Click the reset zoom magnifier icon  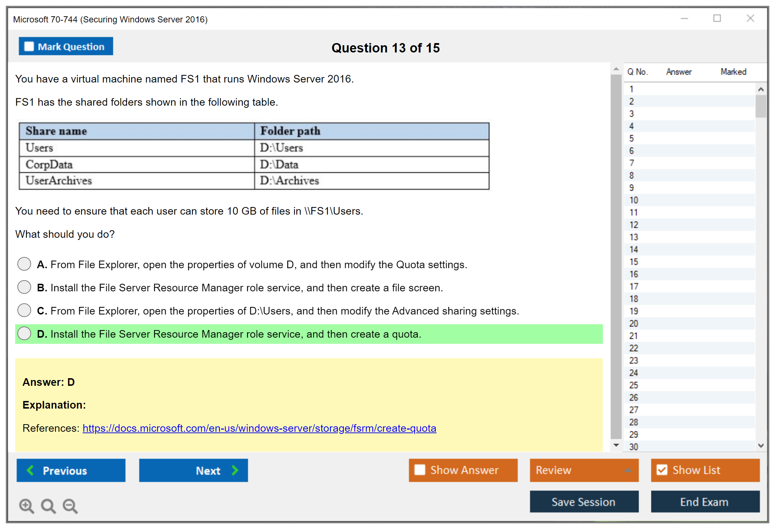[x=48, y=506]
